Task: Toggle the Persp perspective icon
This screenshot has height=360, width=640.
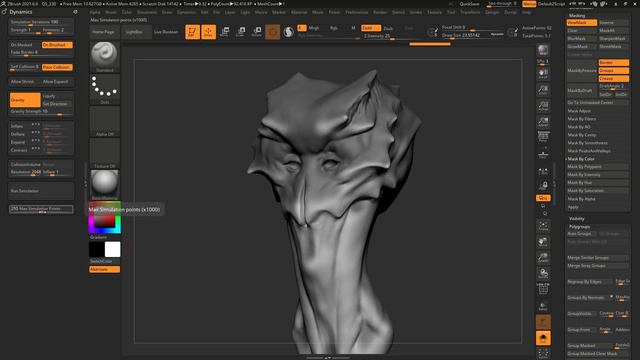Action: (543, 137)
